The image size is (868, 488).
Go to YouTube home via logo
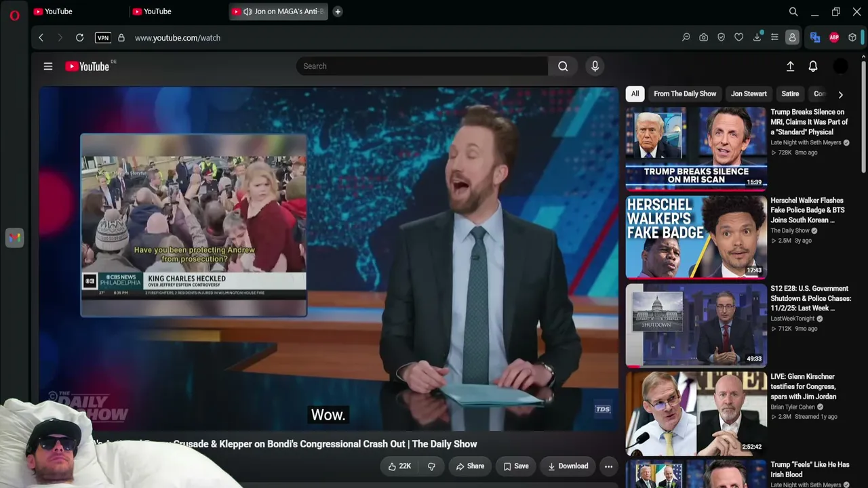(x=87, y=66)
